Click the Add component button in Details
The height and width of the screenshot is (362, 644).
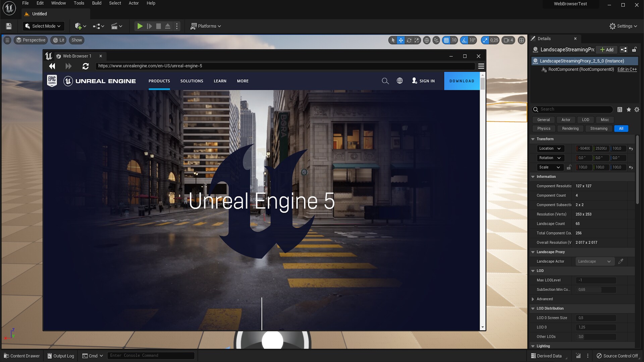click(607, 50)
